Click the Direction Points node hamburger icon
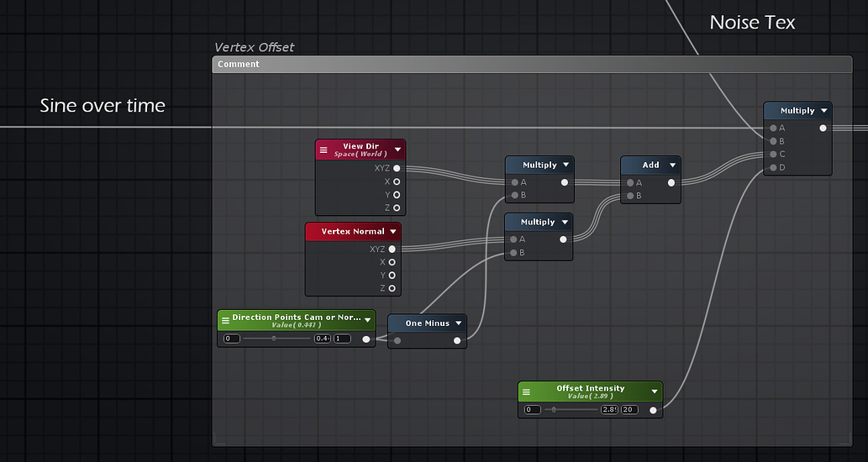The image size is (868, 462). point(224,320)
